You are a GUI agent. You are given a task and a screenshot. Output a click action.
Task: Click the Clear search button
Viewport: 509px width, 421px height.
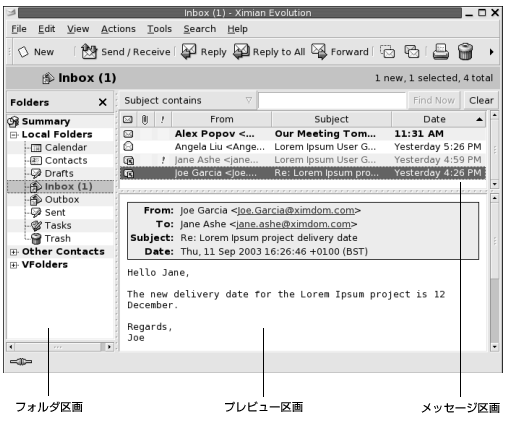coord(481,100)
